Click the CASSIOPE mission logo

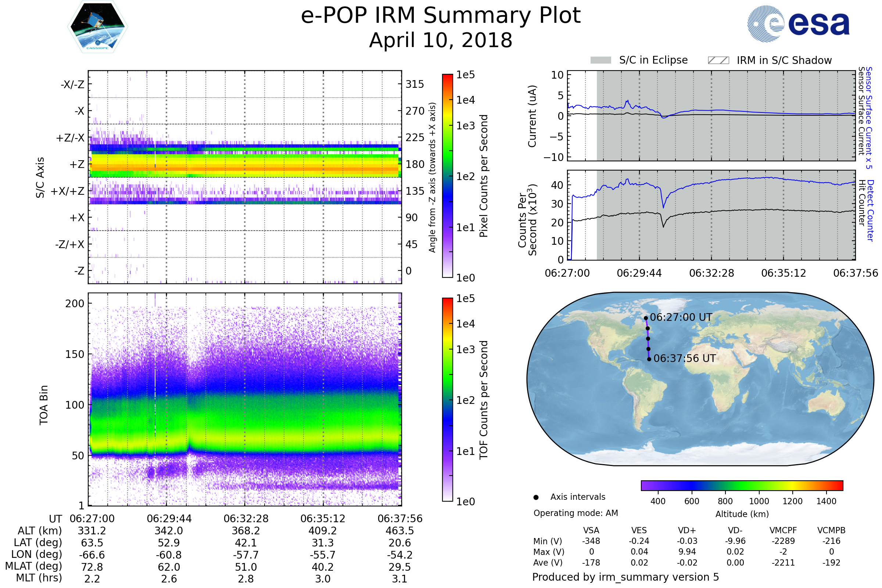(97, 27)
